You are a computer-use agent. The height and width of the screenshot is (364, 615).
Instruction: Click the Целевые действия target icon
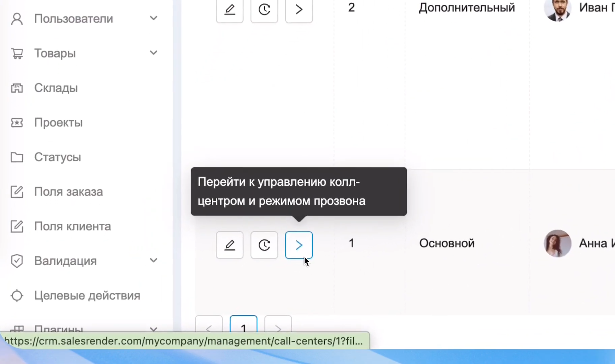point(17,296)
